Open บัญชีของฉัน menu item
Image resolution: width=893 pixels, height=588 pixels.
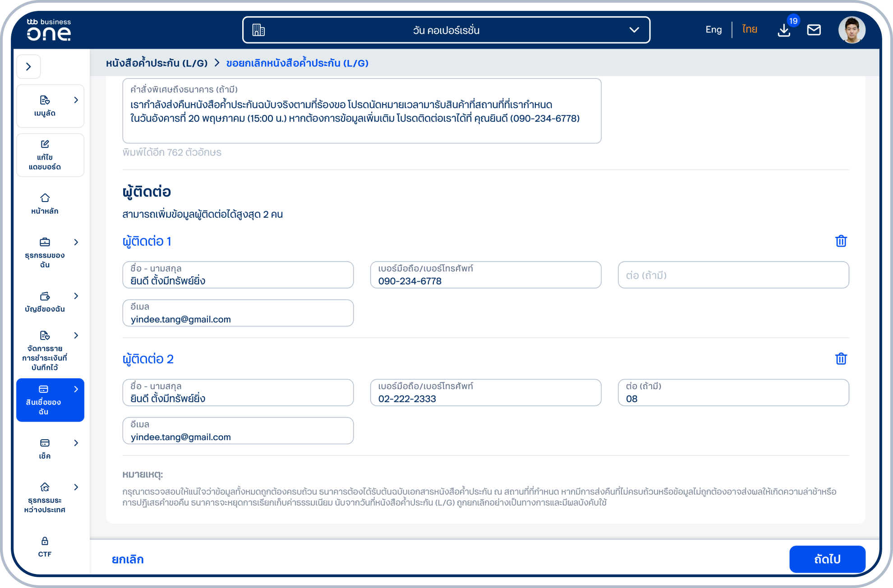point(45,302)
